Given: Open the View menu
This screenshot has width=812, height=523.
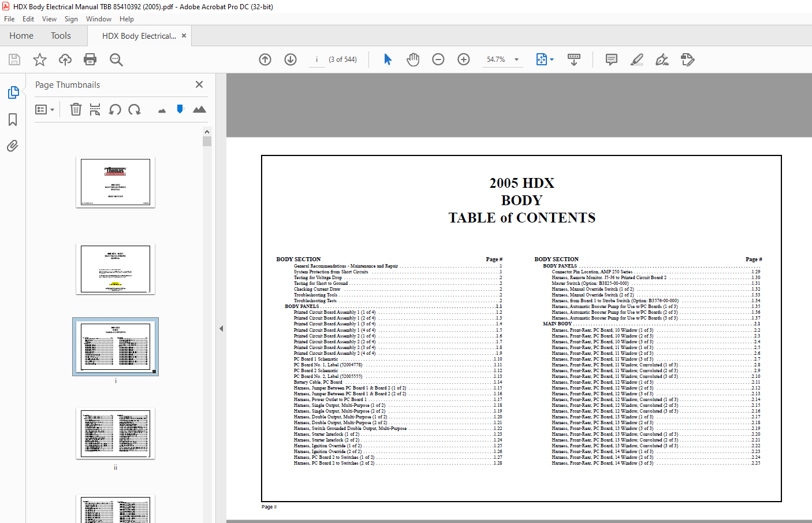Looking at the screenshot, I should (x=49, y=19).
